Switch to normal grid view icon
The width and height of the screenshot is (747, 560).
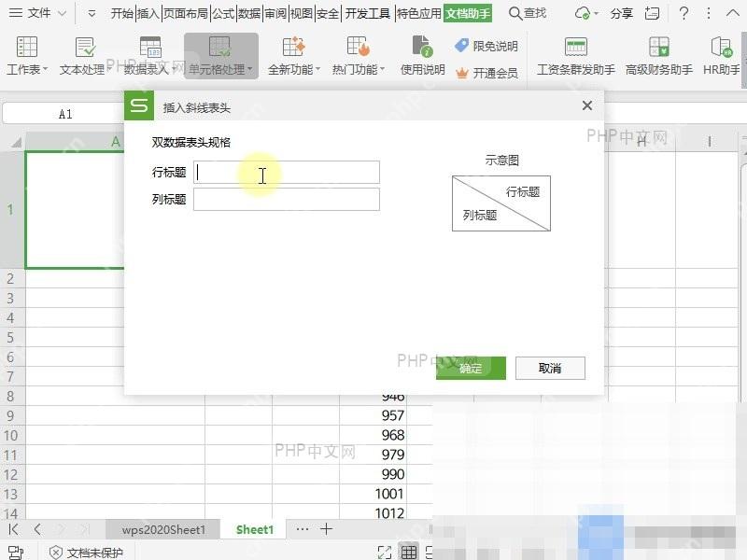pyautogui.click(x=408, y=553)
